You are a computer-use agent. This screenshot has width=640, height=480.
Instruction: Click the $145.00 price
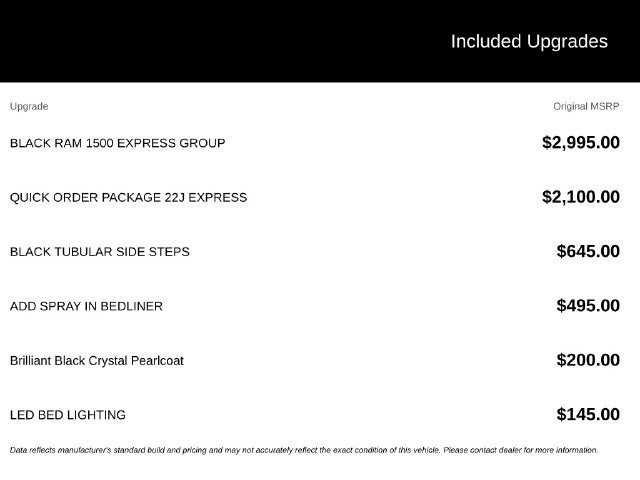[x=588, y=414]
